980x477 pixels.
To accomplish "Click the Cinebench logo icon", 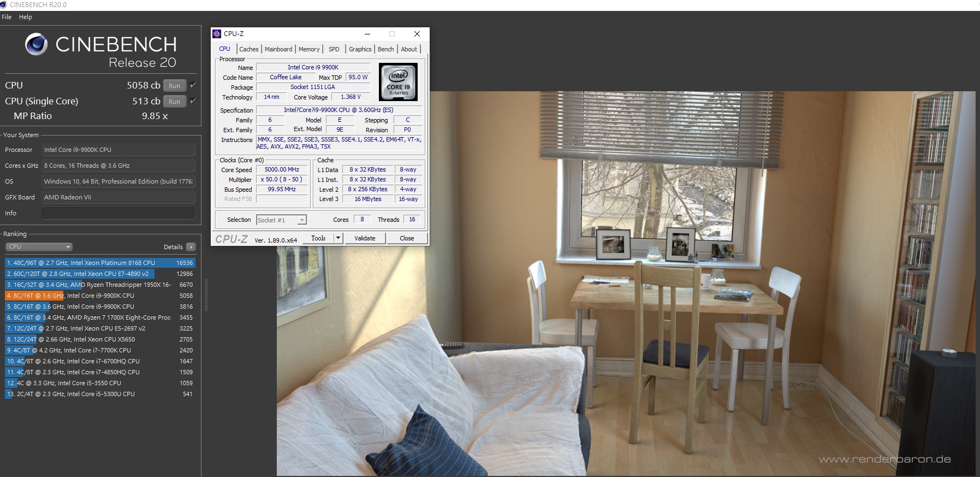I will coord(37,44).
